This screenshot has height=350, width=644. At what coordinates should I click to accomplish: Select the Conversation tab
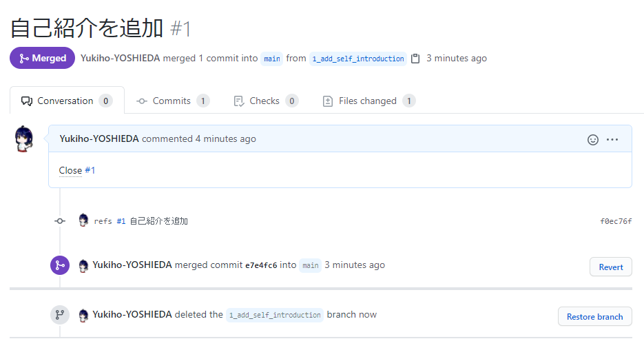[x=67, y=101]
